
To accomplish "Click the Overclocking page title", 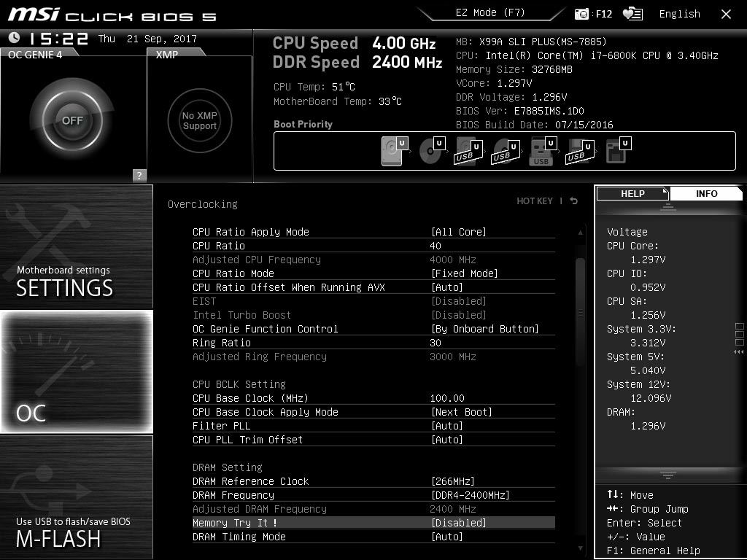I will (x=203, y=204).
